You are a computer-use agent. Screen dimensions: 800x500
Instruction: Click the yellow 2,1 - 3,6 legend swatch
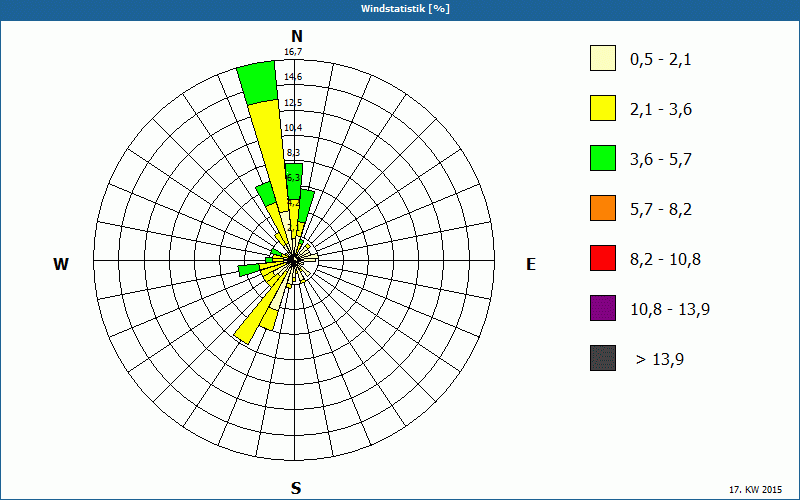pos(603,108)
